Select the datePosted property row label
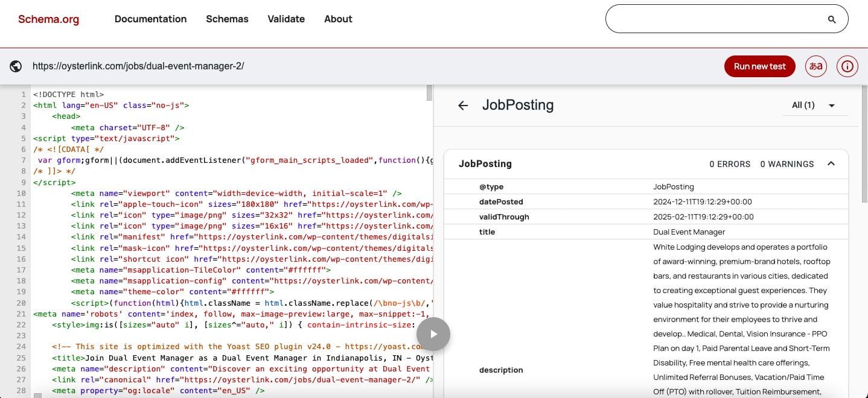 (501, 201)
